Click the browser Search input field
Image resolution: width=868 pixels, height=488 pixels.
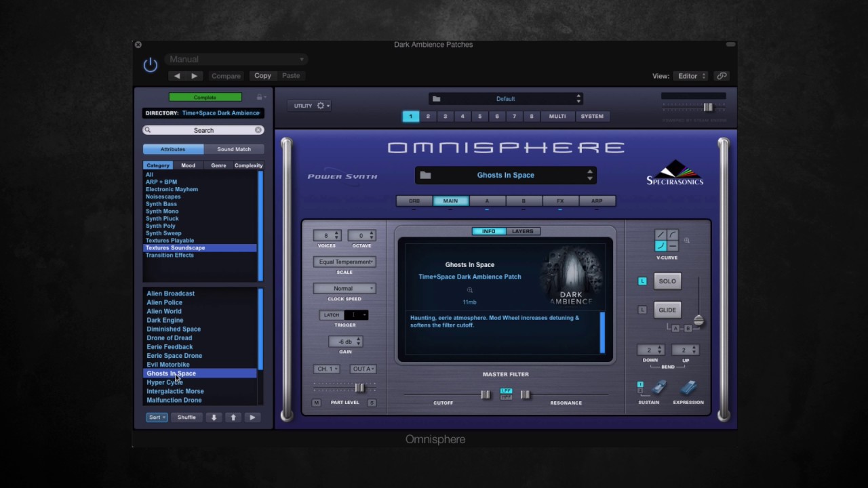click(203, 130)
